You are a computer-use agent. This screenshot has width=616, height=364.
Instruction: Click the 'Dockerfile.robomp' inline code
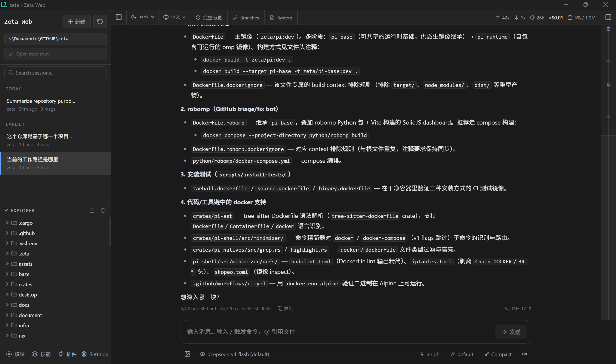[x=218, y=123]
